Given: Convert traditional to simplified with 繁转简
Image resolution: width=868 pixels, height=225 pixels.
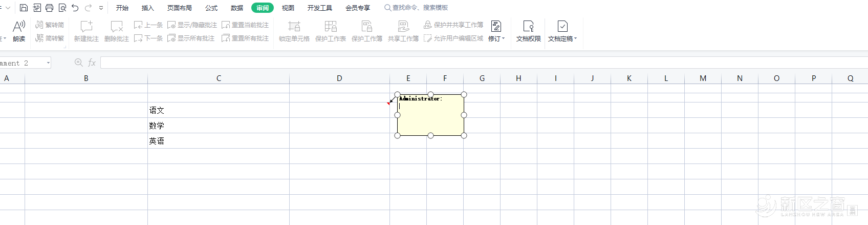Looking at the screenshot, I should [50, 25].
